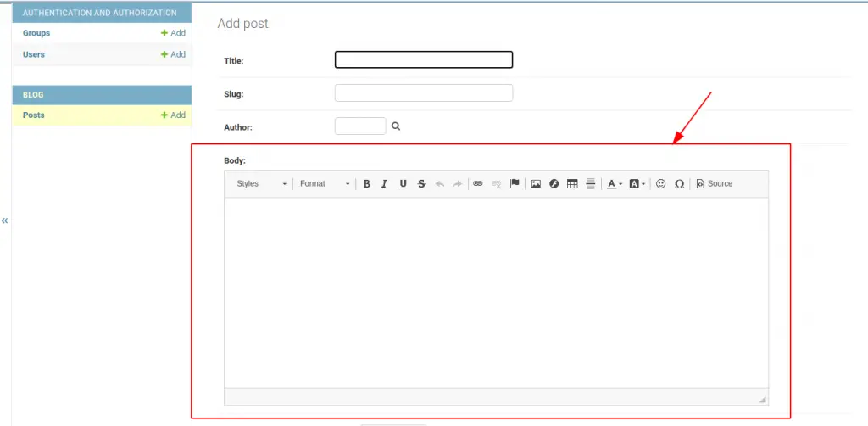Screen dimensions: 868x426
Task: Click the insert link icon
Action: (477, 184)
